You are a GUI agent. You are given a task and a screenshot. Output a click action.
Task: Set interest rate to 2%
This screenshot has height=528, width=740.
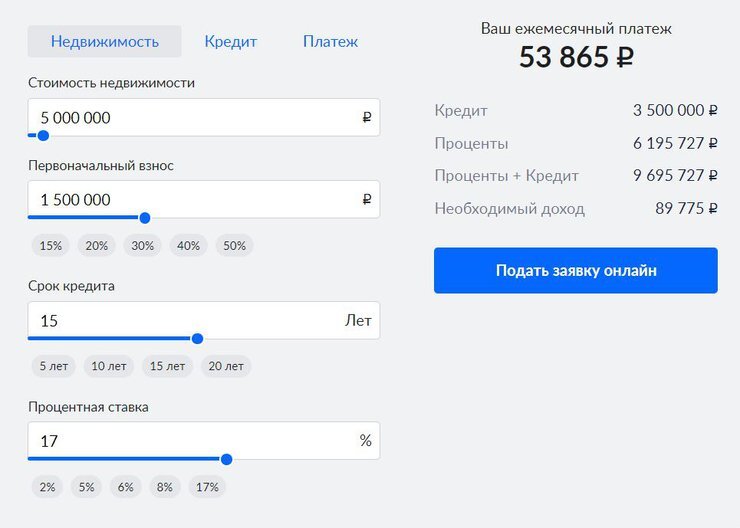coord(47,487)
